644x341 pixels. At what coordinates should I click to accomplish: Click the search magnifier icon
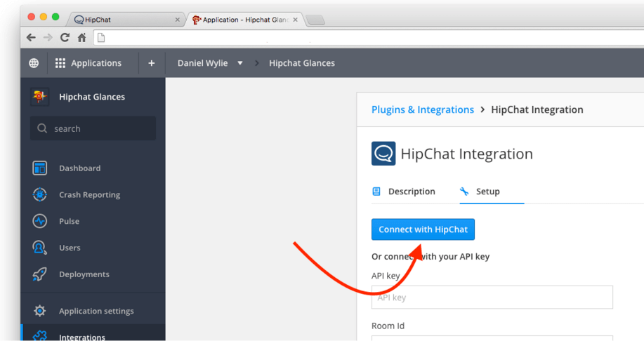[42, 128]
